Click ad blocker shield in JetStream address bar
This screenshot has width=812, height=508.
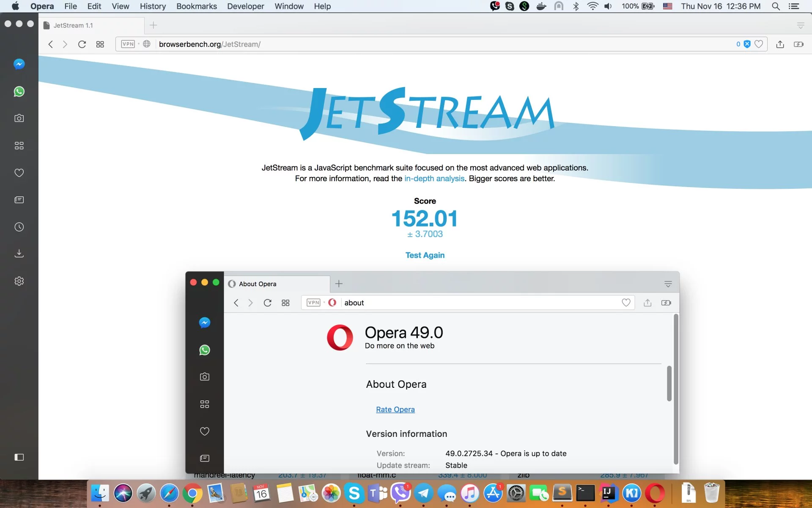click(x=747, y=44)
